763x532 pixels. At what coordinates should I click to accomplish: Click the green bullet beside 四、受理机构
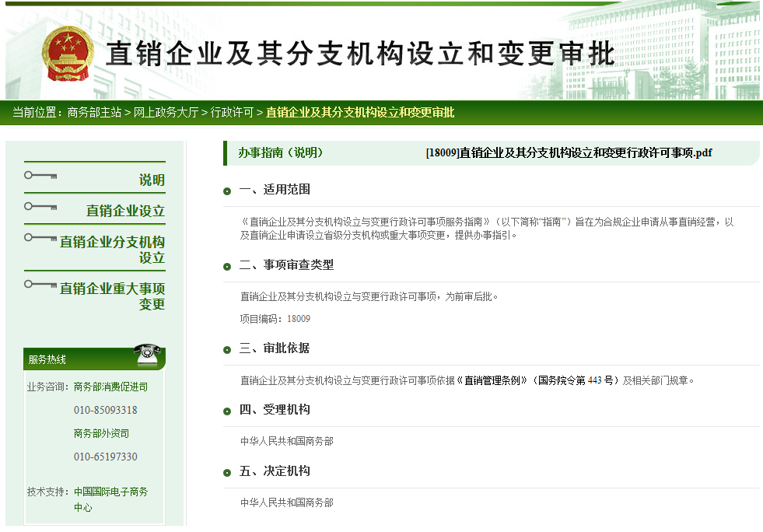[227, 411]
